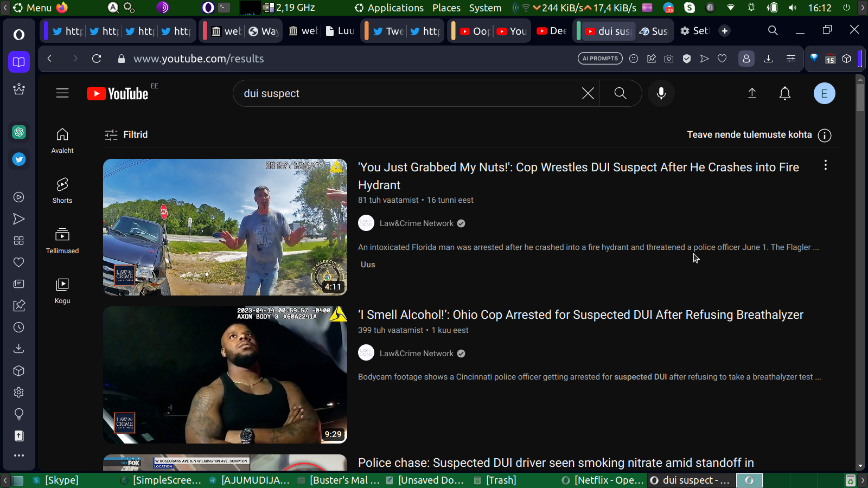Take a snapshot with the camera icon
This screenshot has height=488, width=868.
click(x=669, y=59)
